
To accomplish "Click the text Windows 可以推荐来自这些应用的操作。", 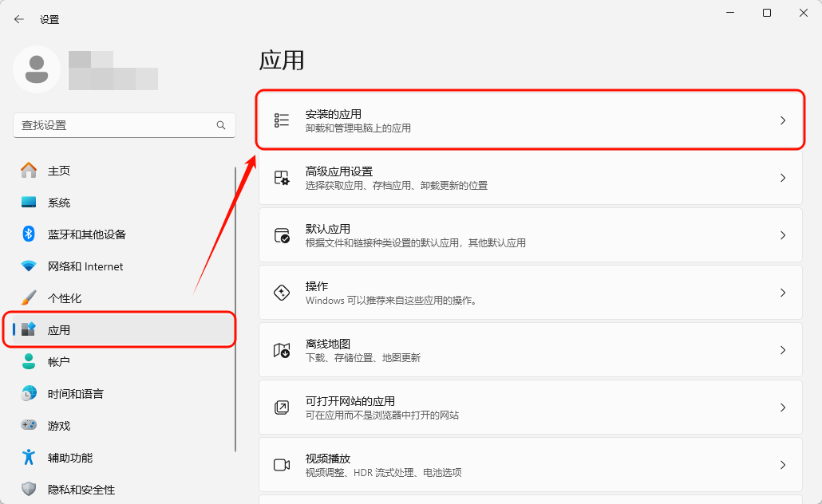I will pyautogui.click(x=391, y=300).
